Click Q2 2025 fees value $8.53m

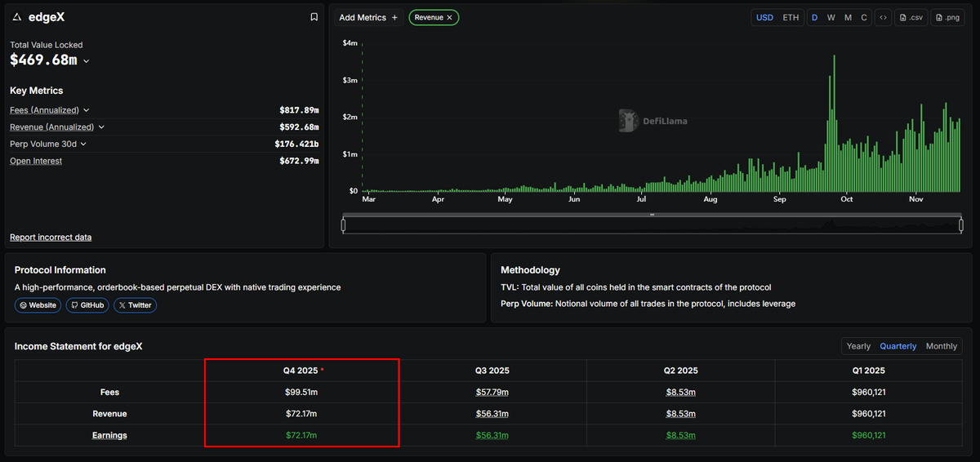(681, 393)
